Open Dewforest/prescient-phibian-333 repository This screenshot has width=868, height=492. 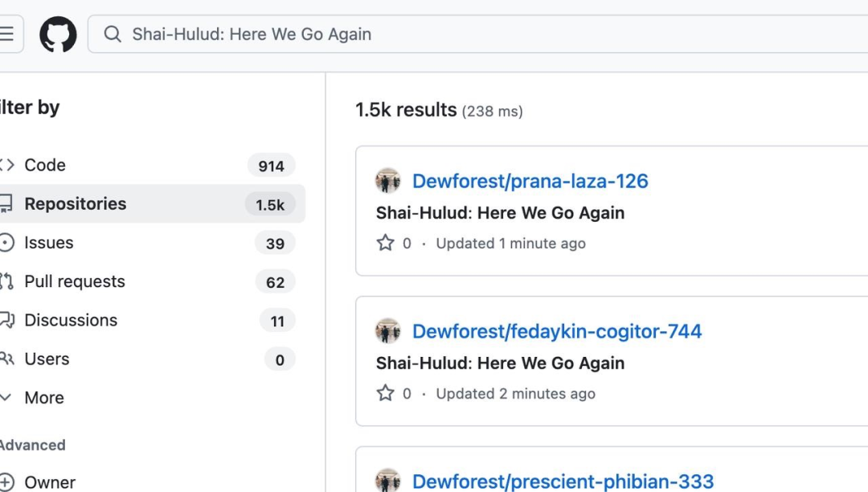pyautogui.click(x=563, y=481)
